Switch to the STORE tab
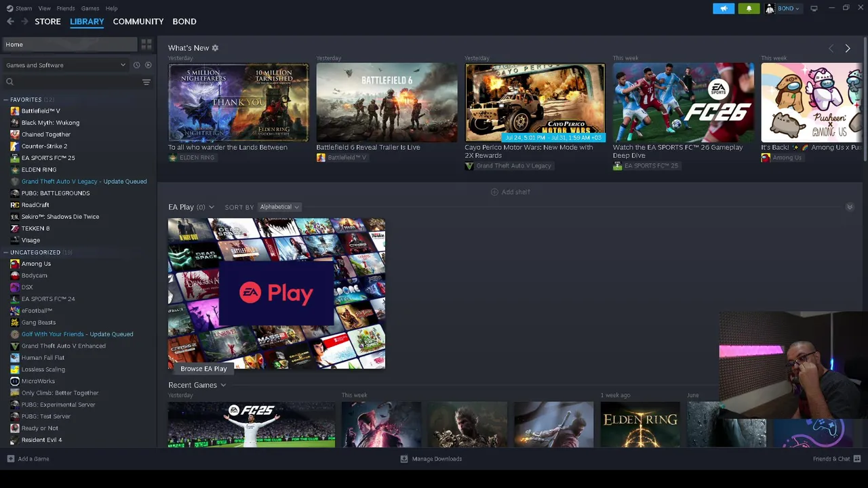Screen dimensions: 868x488 (x=48, y=22)
